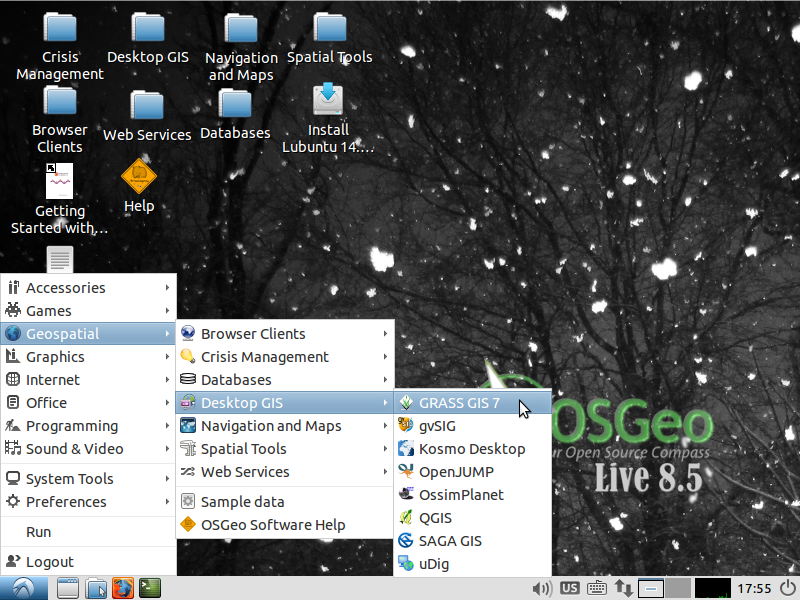Open the terminal from the taskbar
This screenshot has height=600, width=800.
pos(151,588)
